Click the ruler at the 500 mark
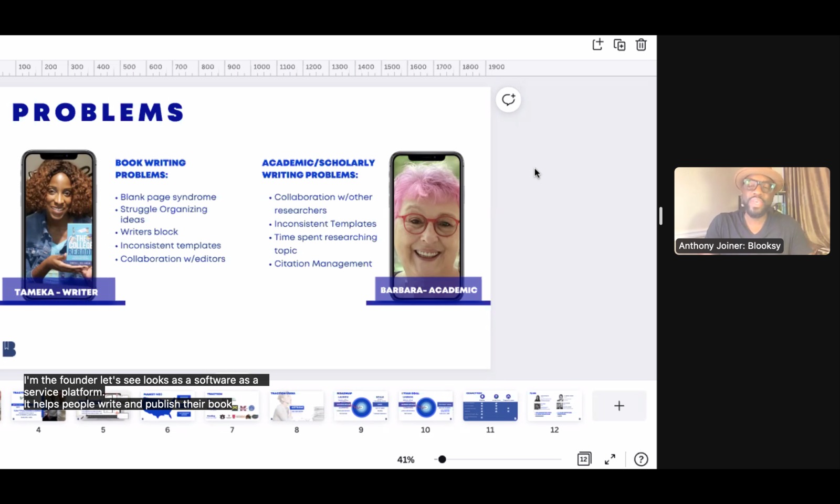Screen dimensions: 840x504 coord(129,67)
